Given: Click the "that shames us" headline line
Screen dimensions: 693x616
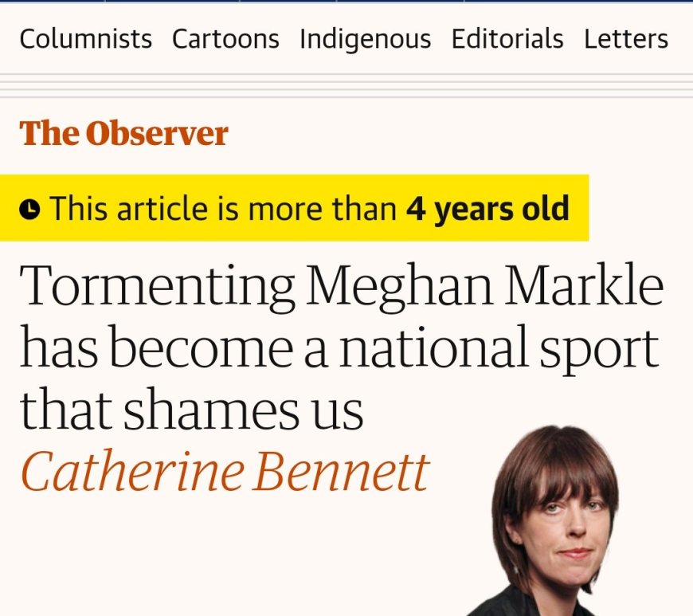Looking at the screenshot, I should [191, 410].
